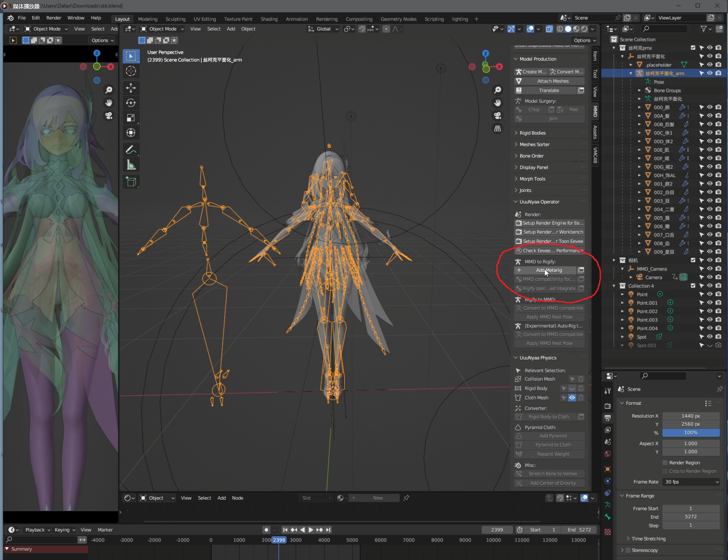Activate the Annotate pencil tool
This screenshot has width=728, height=560.
(131, 150)
